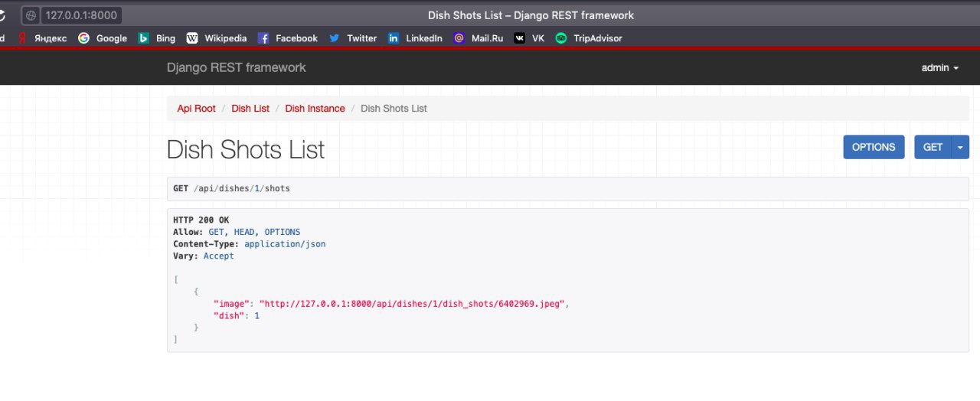Click the blue GET button
Viewport: 980px width, 401px height.
click(x=933, y=147)
